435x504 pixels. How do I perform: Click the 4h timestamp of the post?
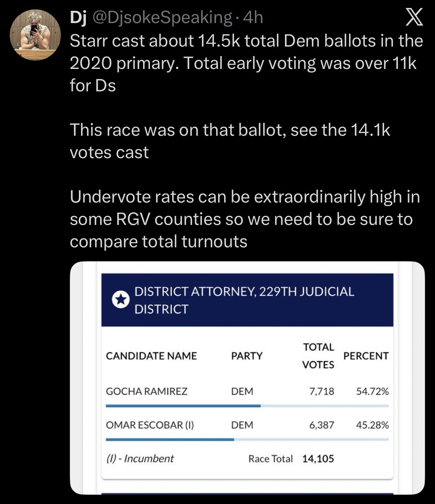point(253,17)
